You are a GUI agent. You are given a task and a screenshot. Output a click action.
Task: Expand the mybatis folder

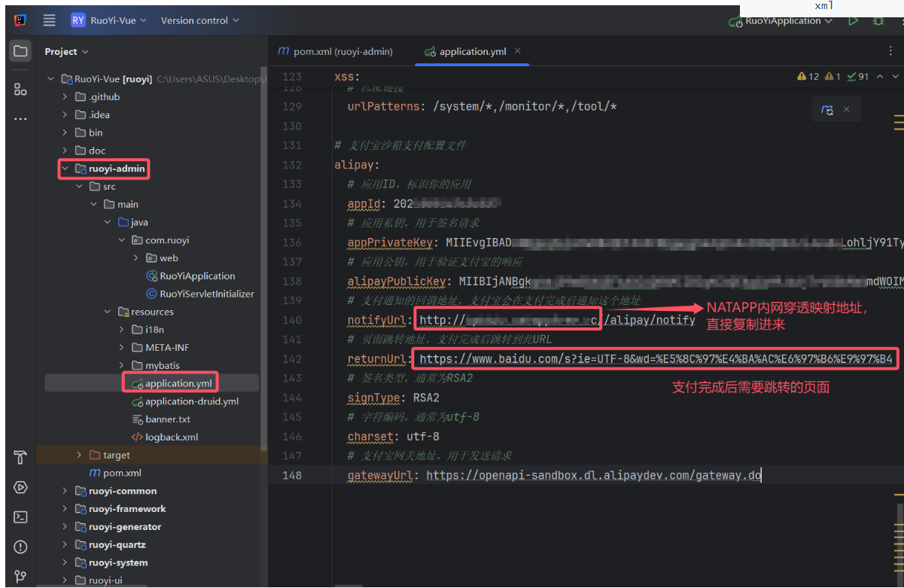tap(122, 366)
